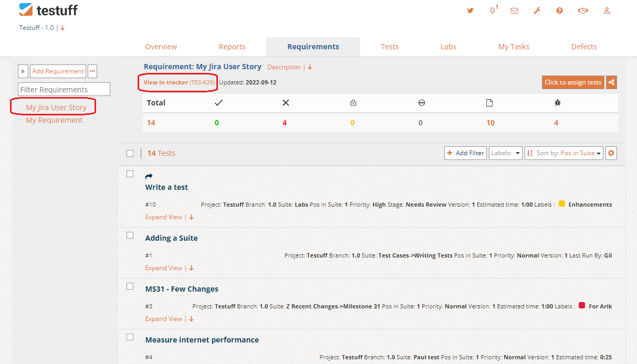Open the Testuff - 1.0 project dropdown arrow
This screenshot has height=364, width=637.
pyautogui.click(x=62, y=28)
